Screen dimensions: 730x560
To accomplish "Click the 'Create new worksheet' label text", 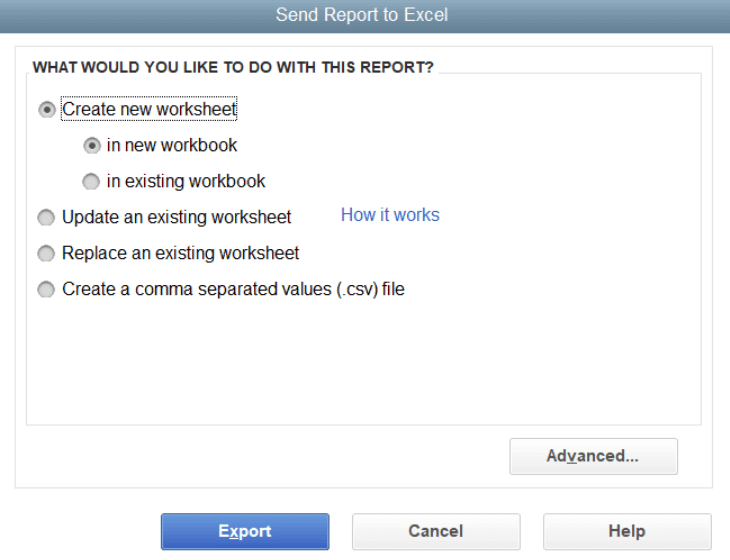I will (x=149, y=109).
